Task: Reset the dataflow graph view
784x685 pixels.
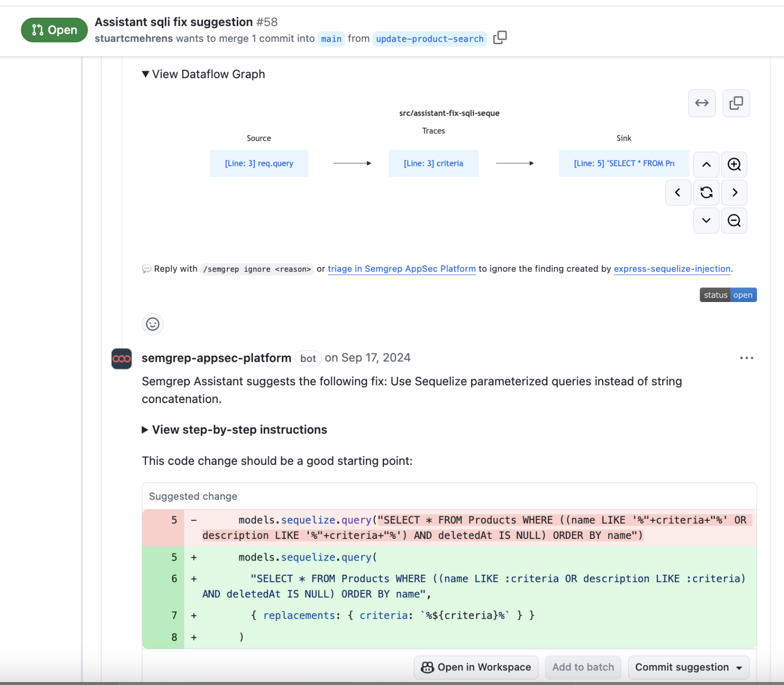Action: point(706,193)
